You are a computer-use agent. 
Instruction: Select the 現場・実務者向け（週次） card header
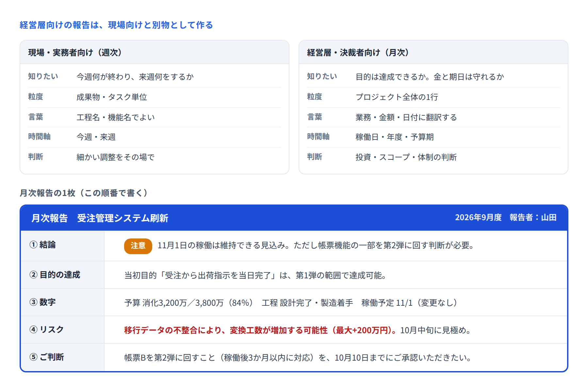pos(155,52)
